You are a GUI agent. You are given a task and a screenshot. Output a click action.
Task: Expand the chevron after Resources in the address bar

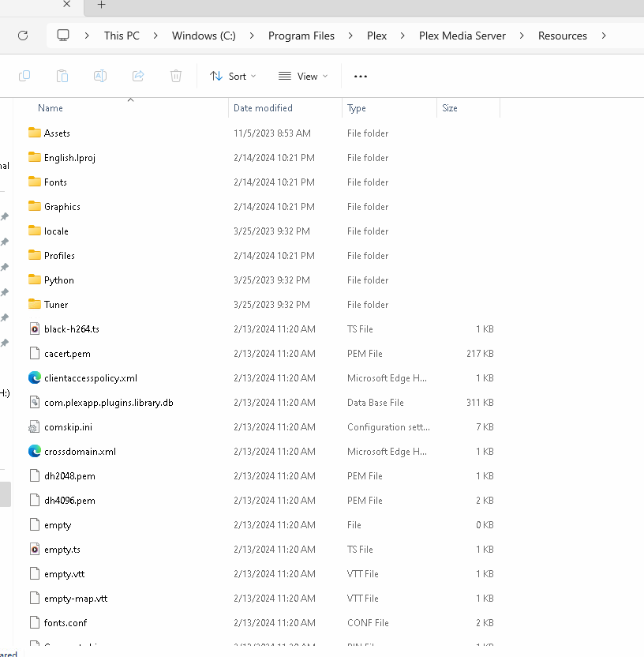pyautogui.click(x=604, y=36)
